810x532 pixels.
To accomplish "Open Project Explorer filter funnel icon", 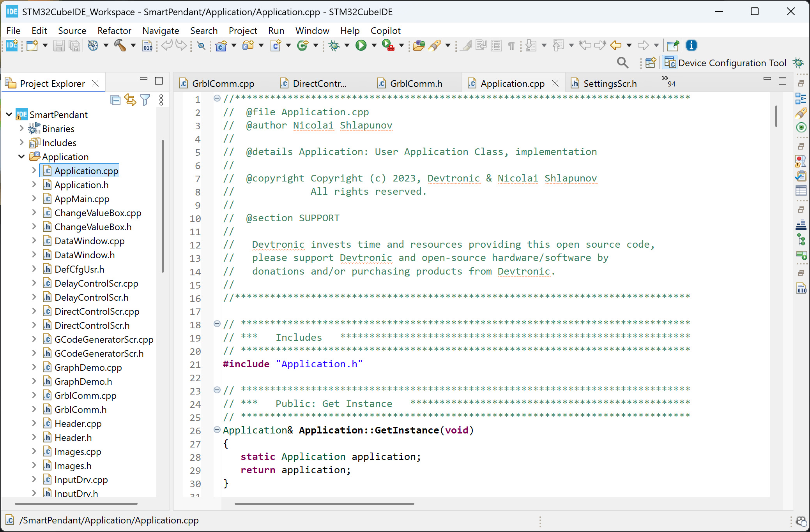I will tap(145, 100).
